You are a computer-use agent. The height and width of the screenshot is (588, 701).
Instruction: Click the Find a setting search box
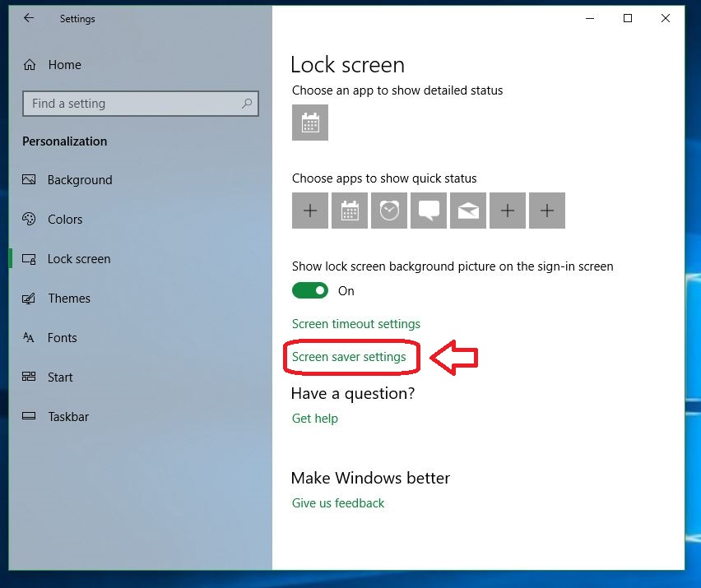tap(140, 104)
